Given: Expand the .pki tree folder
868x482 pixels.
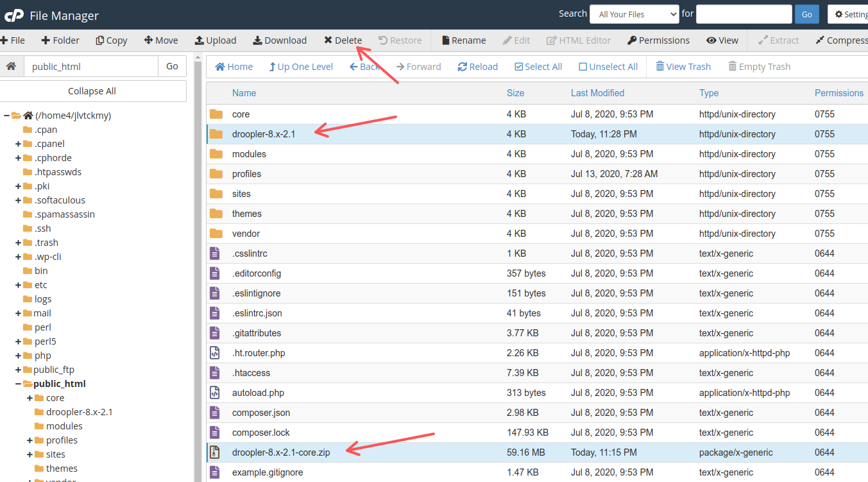Looking at the screenshot, I should 18,186.
